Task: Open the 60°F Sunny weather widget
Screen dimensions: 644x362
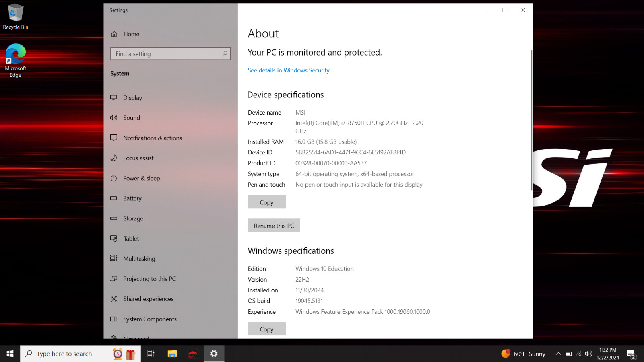Action: [x=523, y=354]
